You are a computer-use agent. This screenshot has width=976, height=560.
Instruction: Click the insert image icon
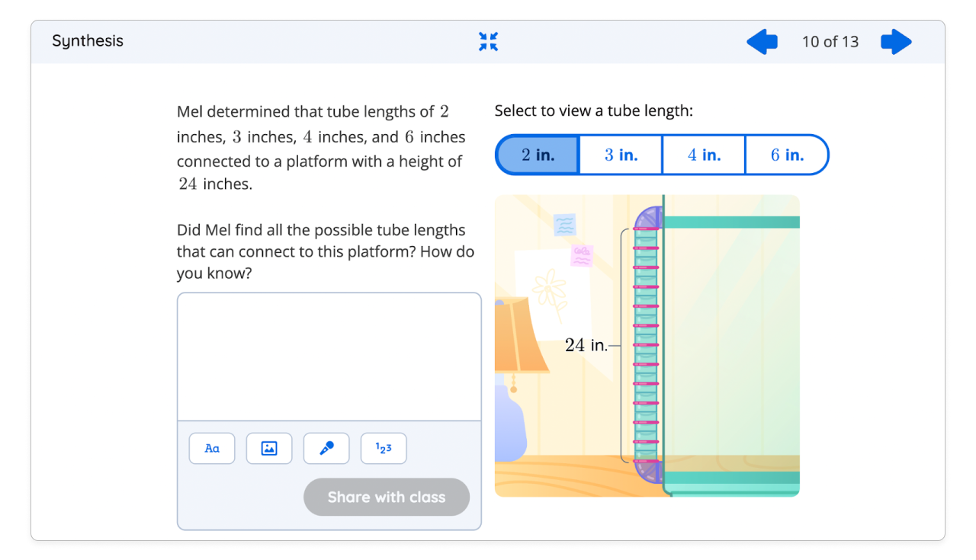click(268, 448)
